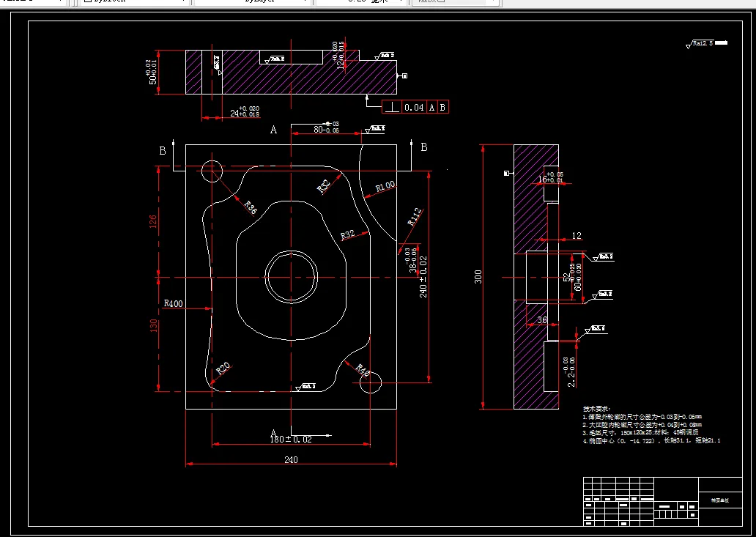Select the R400 radius dimension
The width and height of the screenshot is (756, 537).
point(173,304)
